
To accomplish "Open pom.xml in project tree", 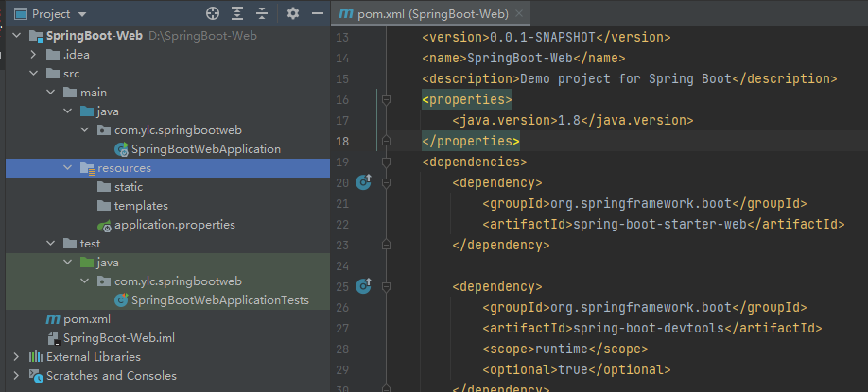I will pyautogui.click(x=87, y=319).
